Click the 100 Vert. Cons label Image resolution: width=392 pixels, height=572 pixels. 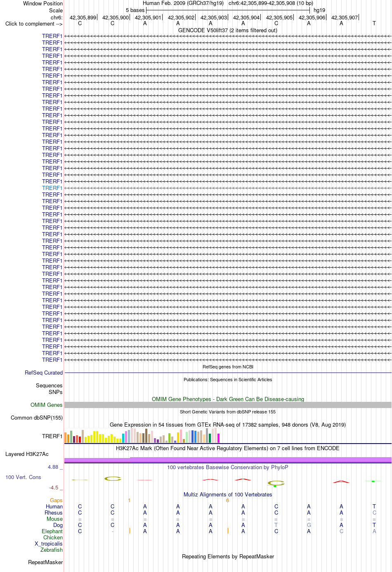[x=23, y=477]
